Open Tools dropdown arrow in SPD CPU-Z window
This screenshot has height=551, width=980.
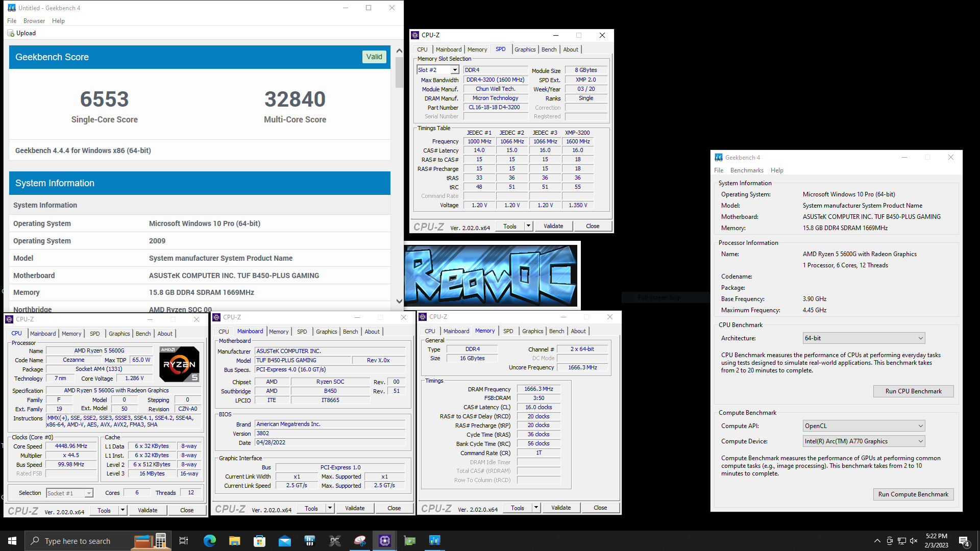coord(529,226)
